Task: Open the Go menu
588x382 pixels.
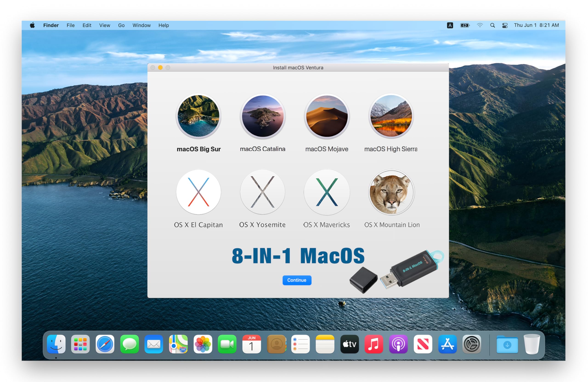Action: click(x=121, y=25)
